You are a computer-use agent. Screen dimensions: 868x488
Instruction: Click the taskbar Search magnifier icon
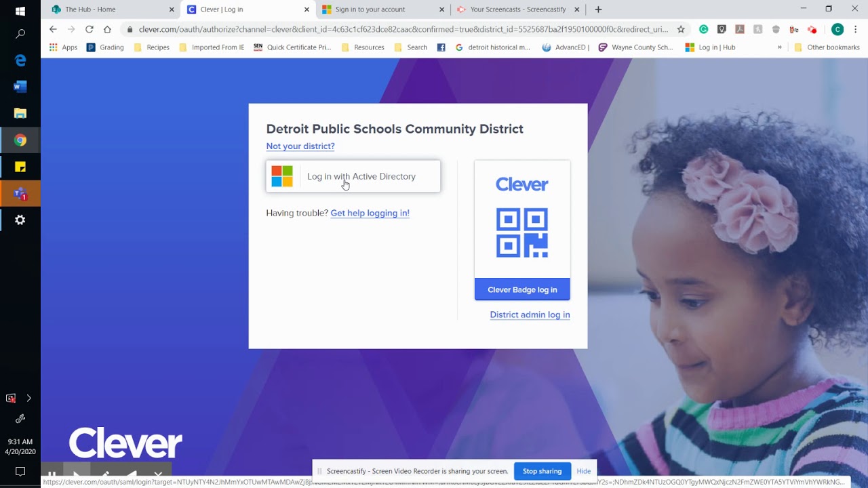tap(20, 33)
